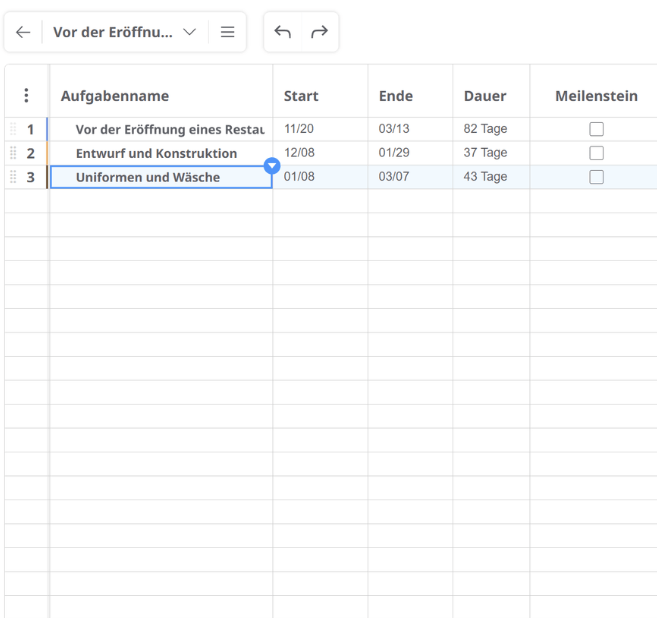The height and width of the screenshot is (618, 657).
Task: Click end date 03/13
Action: (394, 129)
